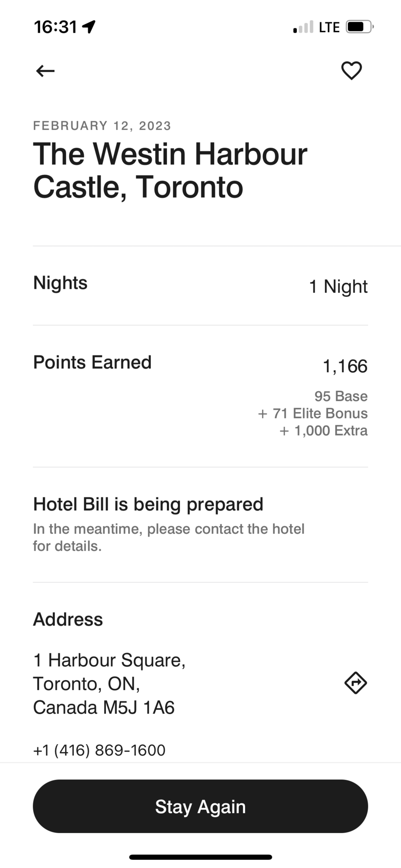
Task: Open directions using the diamond arrow icon
Action: pos(356,683)
